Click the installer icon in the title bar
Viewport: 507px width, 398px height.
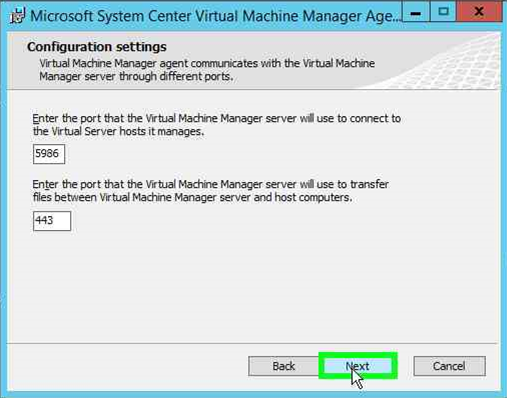click(18, 16)
